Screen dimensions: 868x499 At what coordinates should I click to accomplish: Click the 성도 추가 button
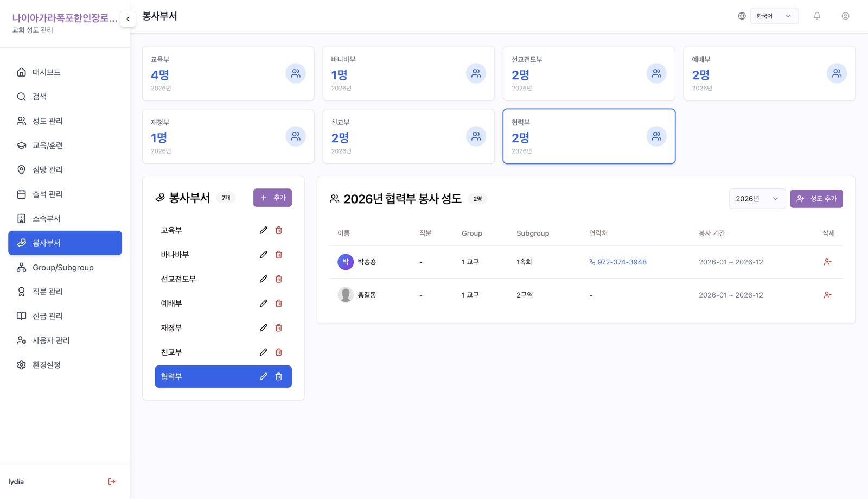[x=816, y=199]
